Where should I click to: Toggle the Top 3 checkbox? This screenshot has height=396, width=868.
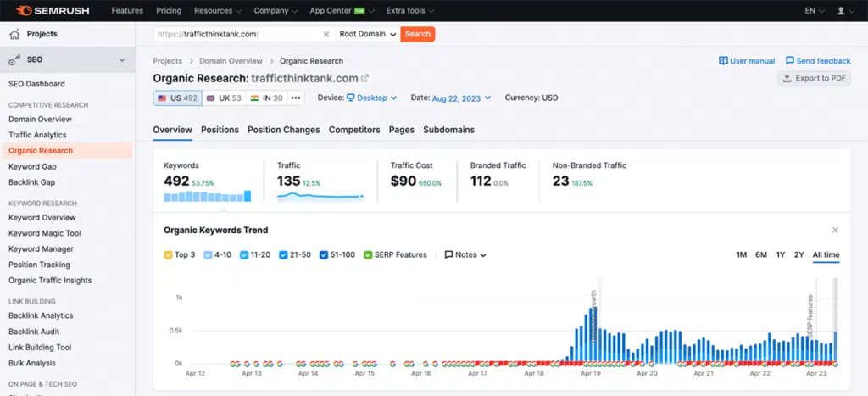click(168, 254)
